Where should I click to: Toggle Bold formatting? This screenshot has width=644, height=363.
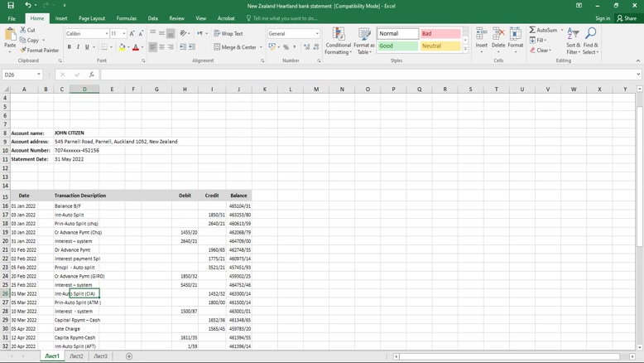pyautogui.click(x=70, y=47)
